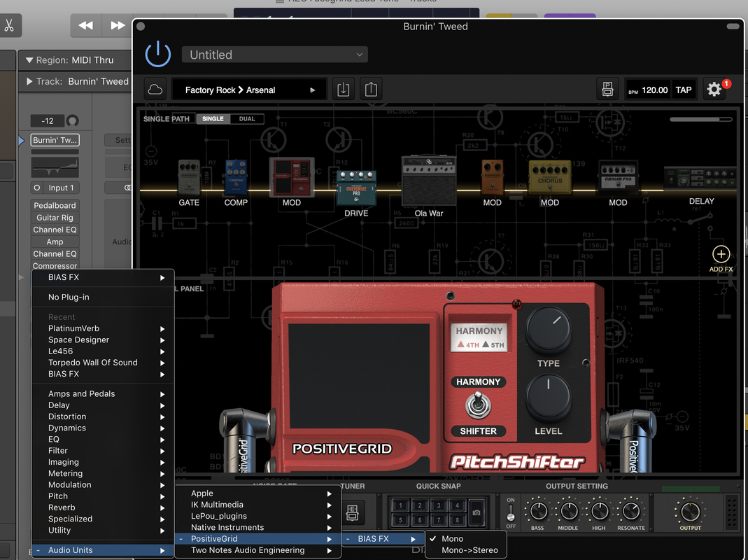
Task: Expand the Amps and Pedals category
Action: click(x=103, y=394)
